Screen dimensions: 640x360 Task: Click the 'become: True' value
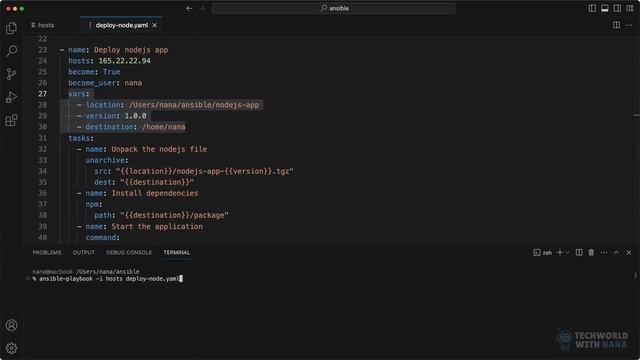click(111, 72)
